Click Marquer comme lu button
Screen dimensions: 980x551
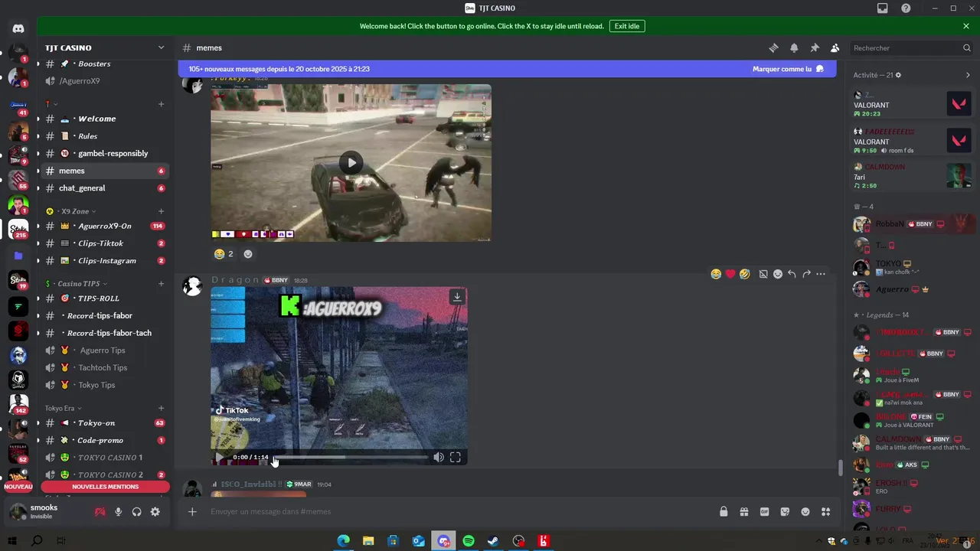(x=788, y=69)
